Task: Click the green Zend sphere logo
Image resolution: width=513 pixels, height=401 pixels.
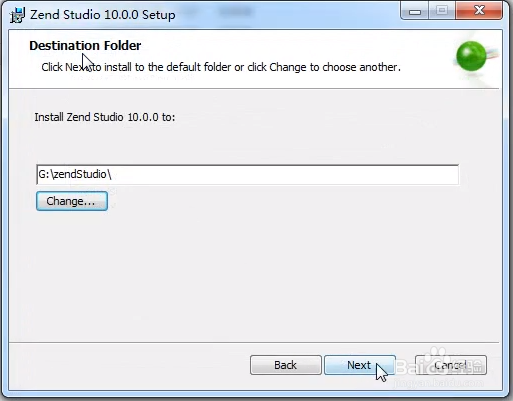Action: point(471,56)
